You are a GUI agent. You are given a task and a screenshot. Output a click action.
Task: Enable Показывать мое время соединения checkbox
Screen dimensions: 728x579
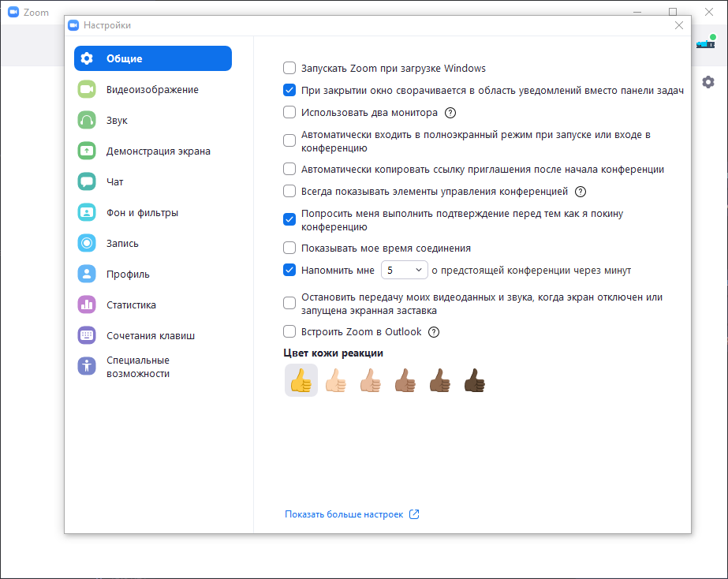(x=289, y=248)
